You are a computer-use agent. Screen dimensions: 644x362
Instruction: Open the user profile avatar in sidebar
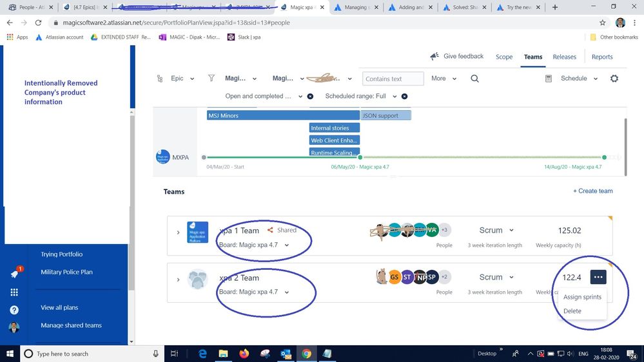click(14, 327)
